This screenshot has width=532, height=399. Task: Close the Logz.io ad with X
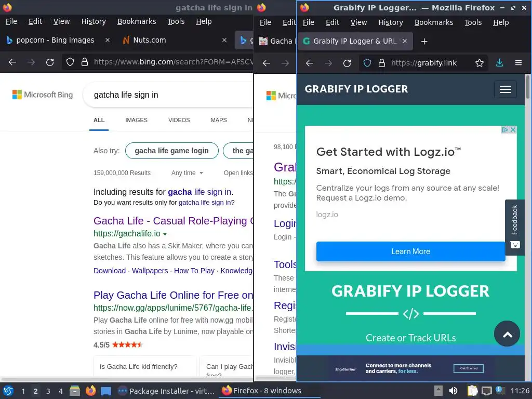[513, 129]
